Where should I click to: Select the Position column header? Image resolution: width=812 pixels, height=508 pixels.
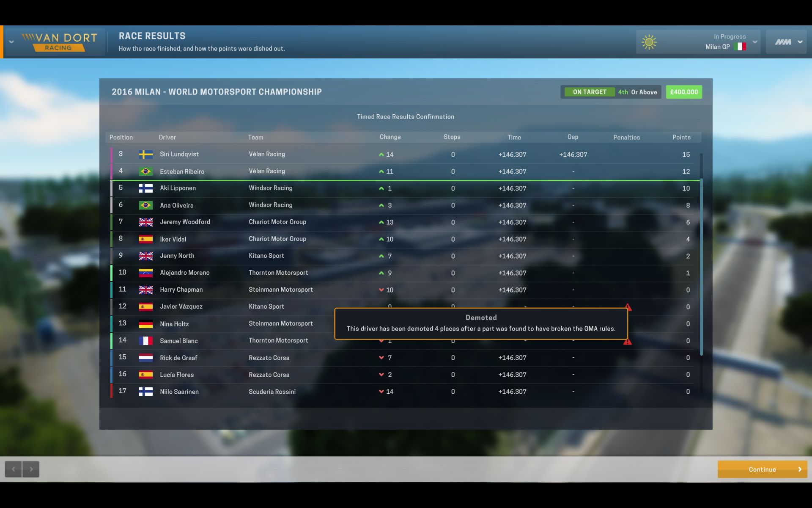point(121,137)
